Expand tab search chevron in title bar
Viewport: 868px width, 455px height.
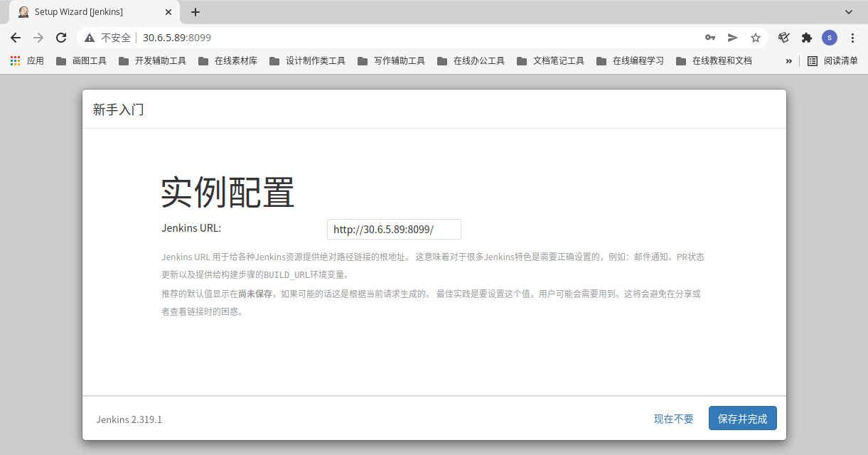[848, 12]
